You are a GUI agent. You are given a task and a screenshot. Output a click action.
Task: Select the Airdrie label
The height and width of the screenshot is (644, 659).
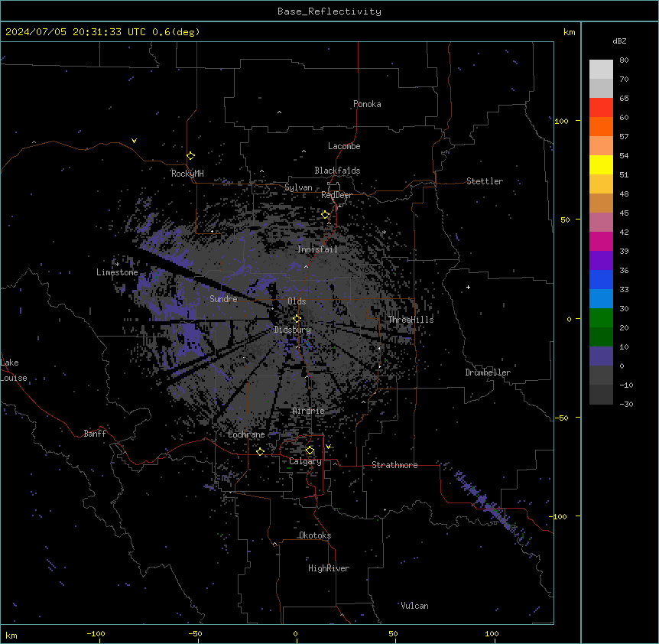tap(309, 411)
